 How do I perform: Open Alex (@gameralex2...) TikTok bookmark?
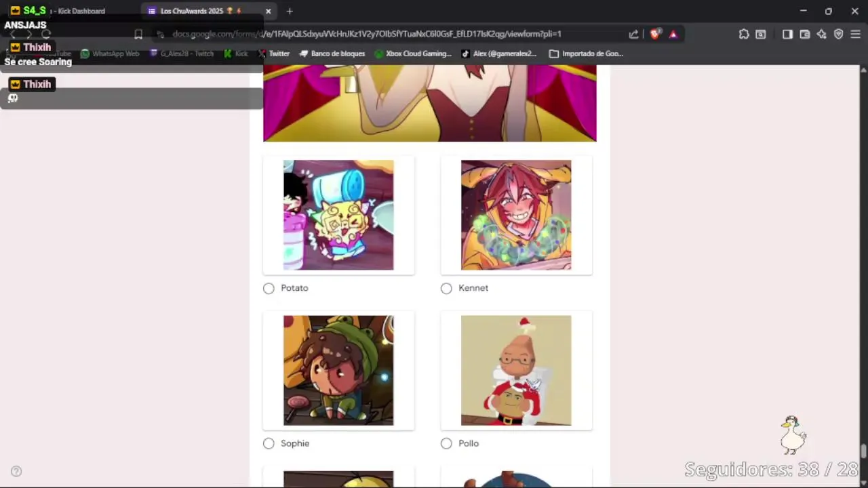point(499,54)
